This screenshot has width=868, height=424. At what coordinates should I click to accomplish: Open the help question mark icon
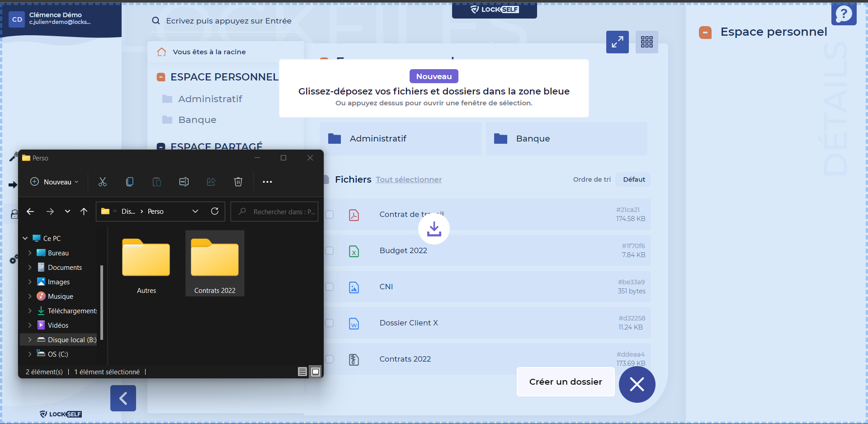coord(844,14)
